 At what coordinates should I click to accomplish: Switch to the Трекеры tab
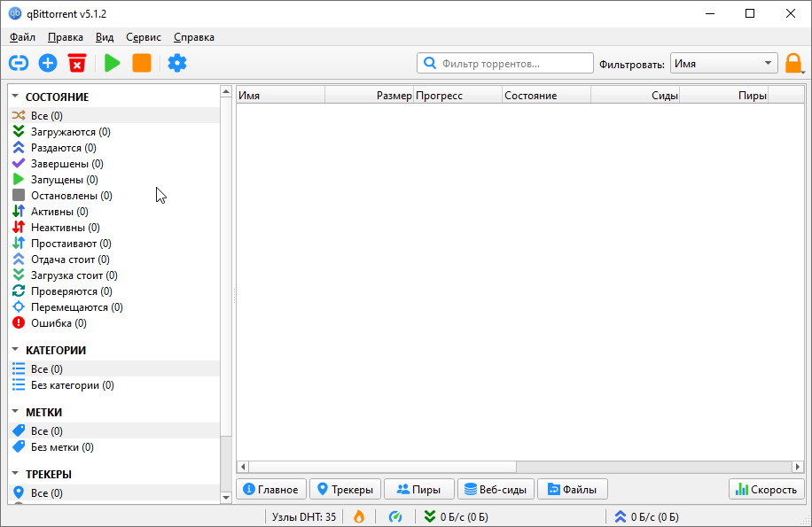[x=346, y=489]
